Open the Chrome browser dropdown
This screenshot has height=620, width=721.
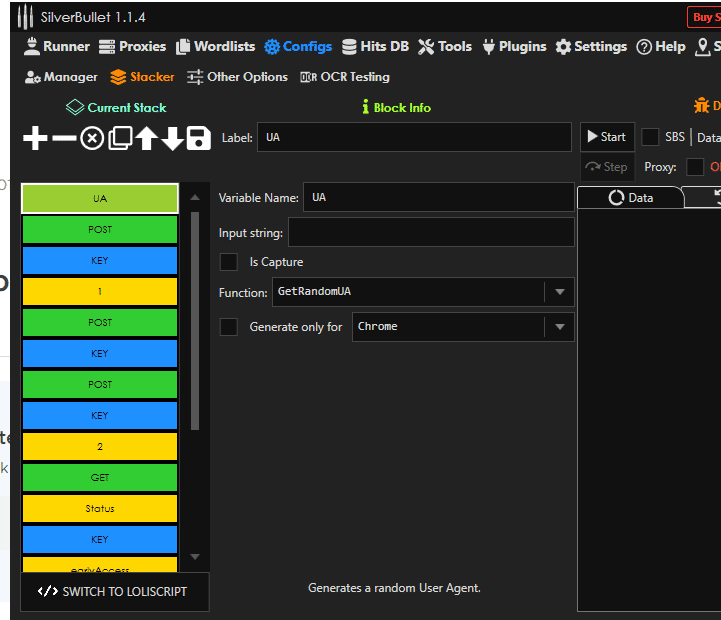[559, 327]
